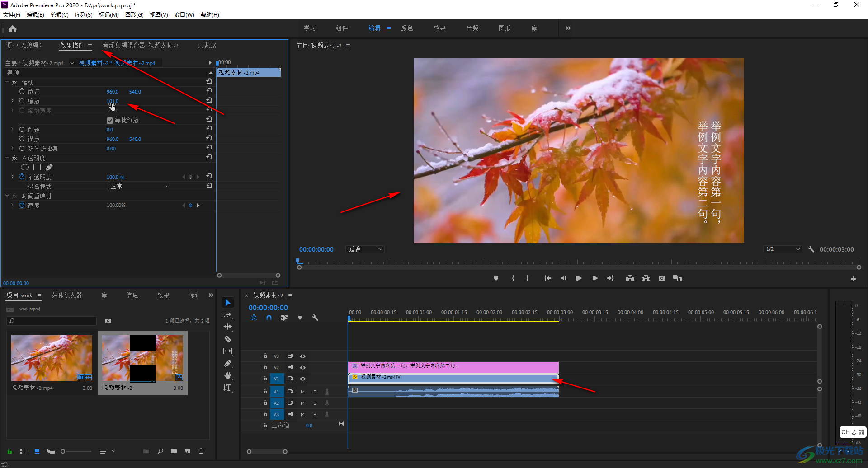Expand the Scale property
The height and width of the screenshot is (468, 868).
(12, 101)
